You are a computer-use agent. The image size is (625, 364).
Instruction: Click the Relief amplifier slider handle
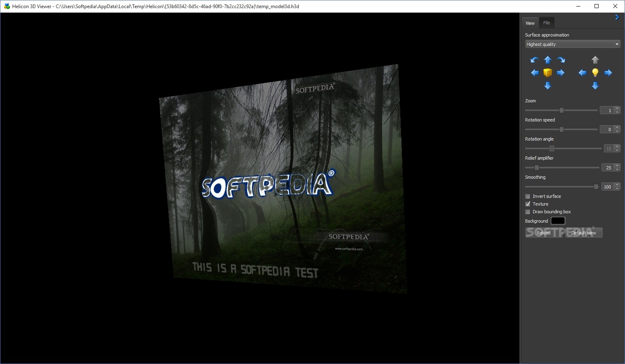coord(537,168)
